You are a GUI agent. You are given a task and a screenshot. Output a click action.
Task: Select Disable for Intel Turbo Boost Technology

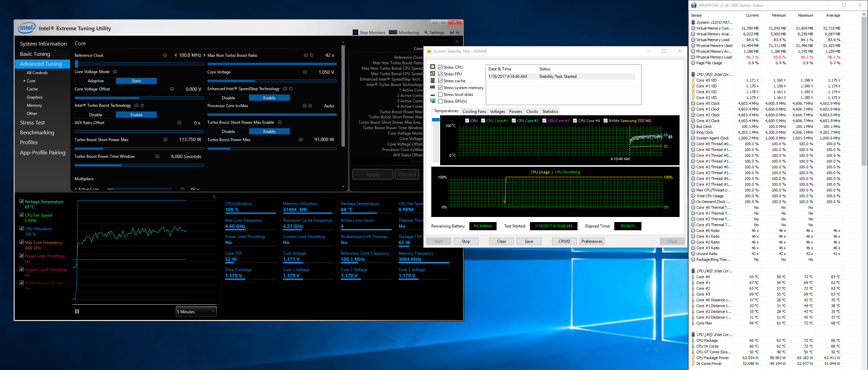[96, 115]
